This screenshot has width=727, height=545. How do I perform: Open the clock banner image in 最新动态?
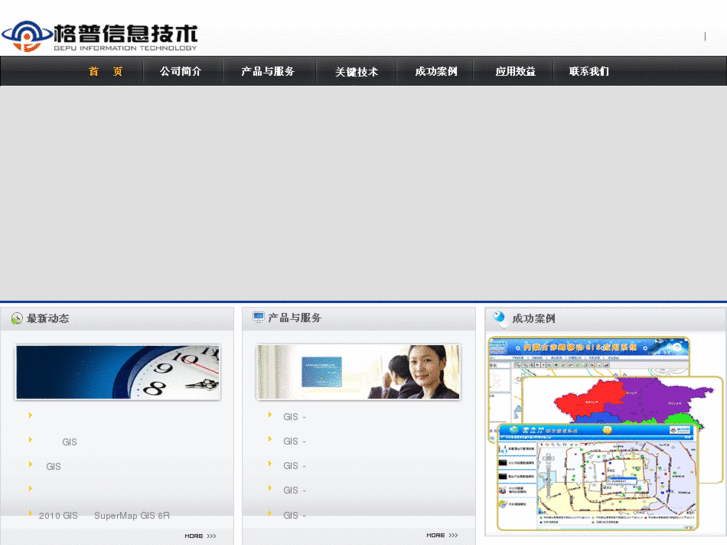click(x=118, y=372)
